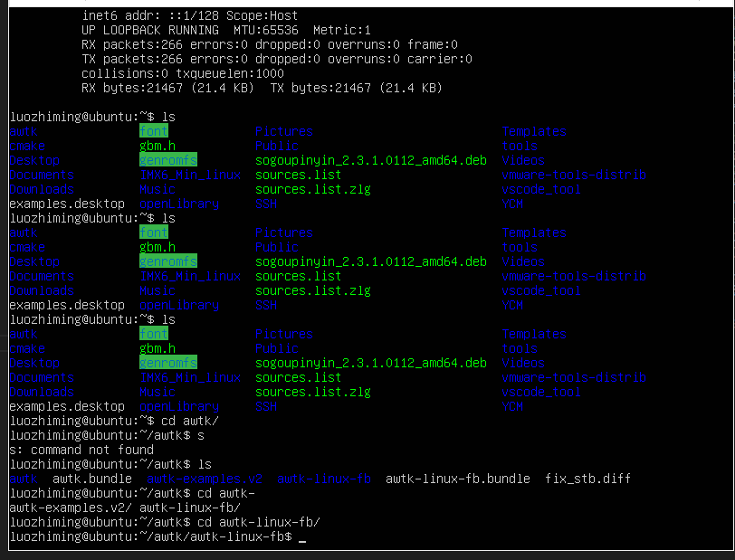Click the Templates folder name
Image resolution: width=735 pixels, height=560 pixels.
[534, 131]
